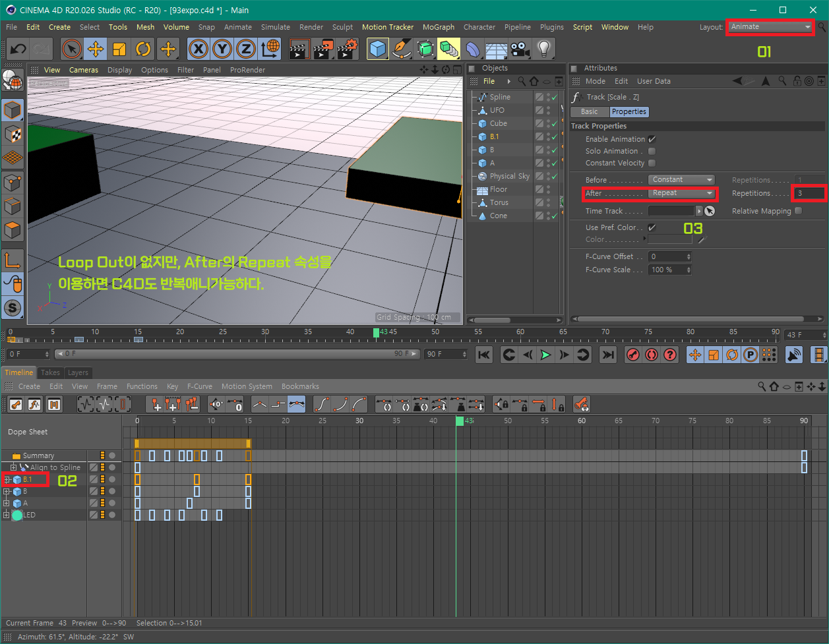Open the After dropdown set to Repeat
The height and width of the screenshot is (644, 829).
pyautogui.click(x=682, y=193)
